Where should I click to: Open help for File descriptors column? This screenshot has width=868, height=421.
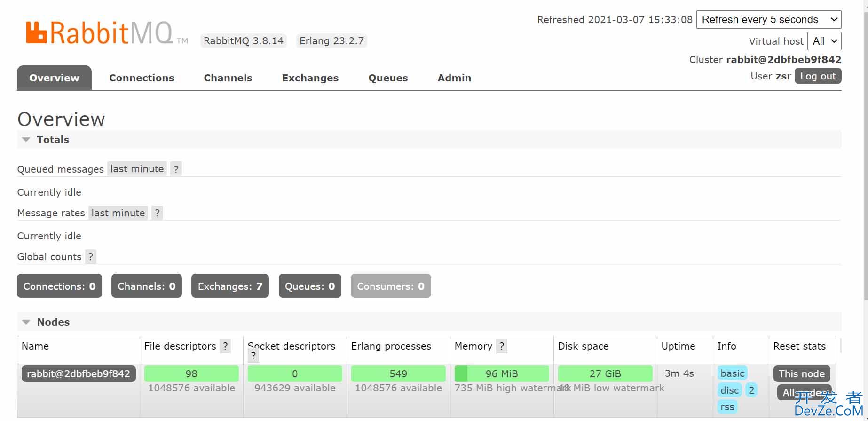coord(225,346)
